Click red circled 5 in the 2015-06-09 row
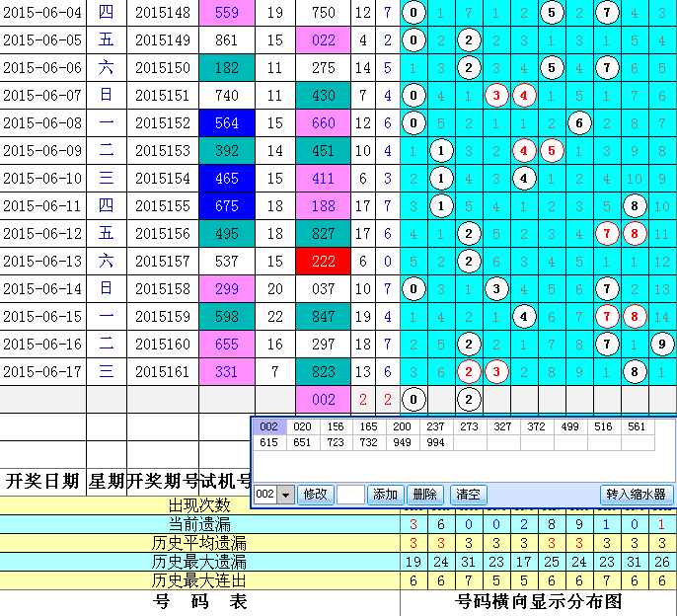Screen dimensions: 677x616 (552, 151)
